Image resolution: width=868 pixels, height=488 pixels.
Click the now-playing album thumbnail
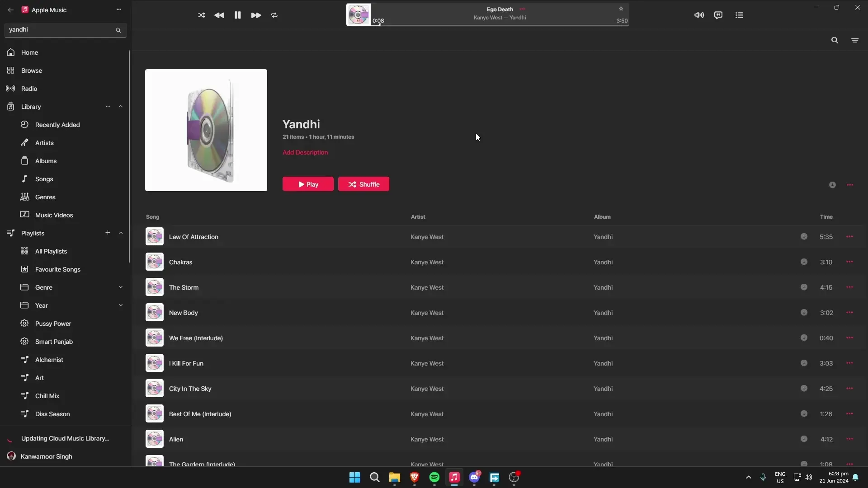point(359,15)
